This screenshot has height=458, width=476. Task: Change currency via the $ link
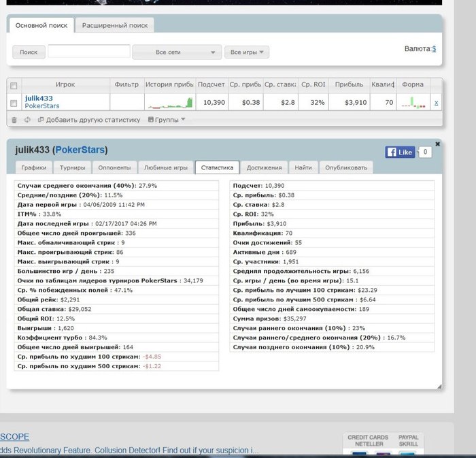(434, 48)
